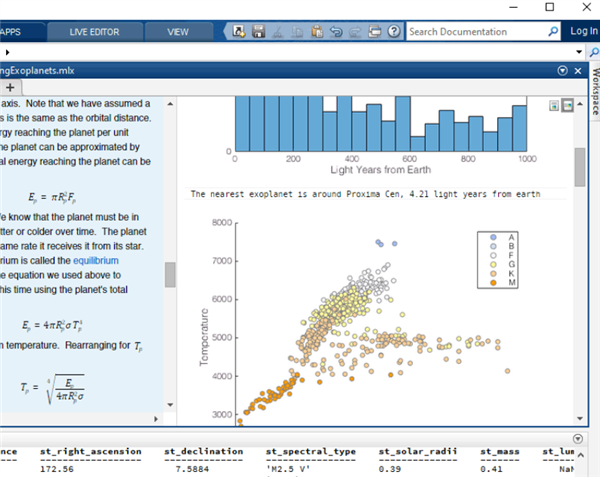Click the Ep = πRp²Fp equation
The height and width of the screenshot is (477, 600).
point(52,197)
